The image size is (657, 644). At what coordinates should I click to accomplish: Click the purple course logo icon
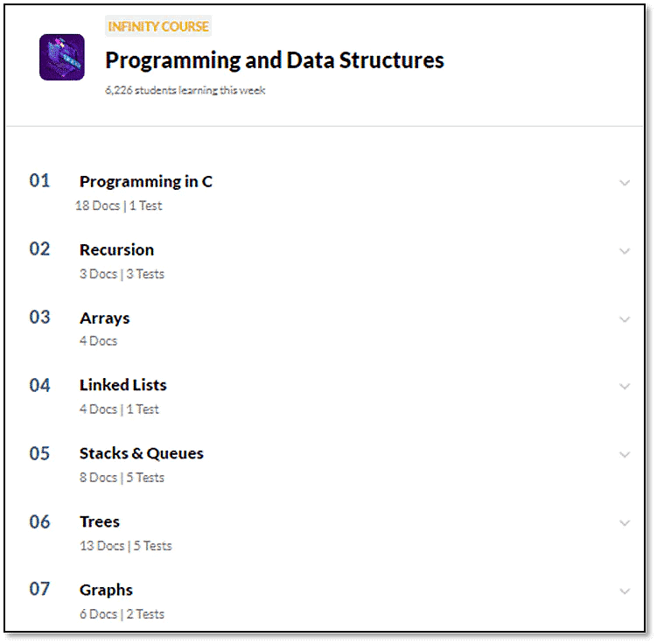point(62,57)
